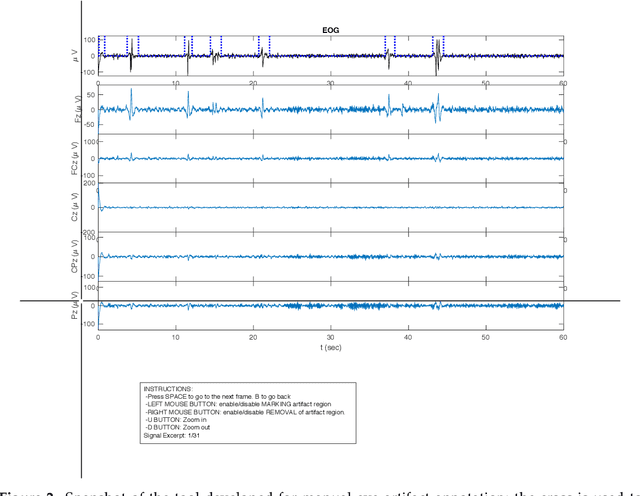Click the EOG plot title

click(330, 30)
